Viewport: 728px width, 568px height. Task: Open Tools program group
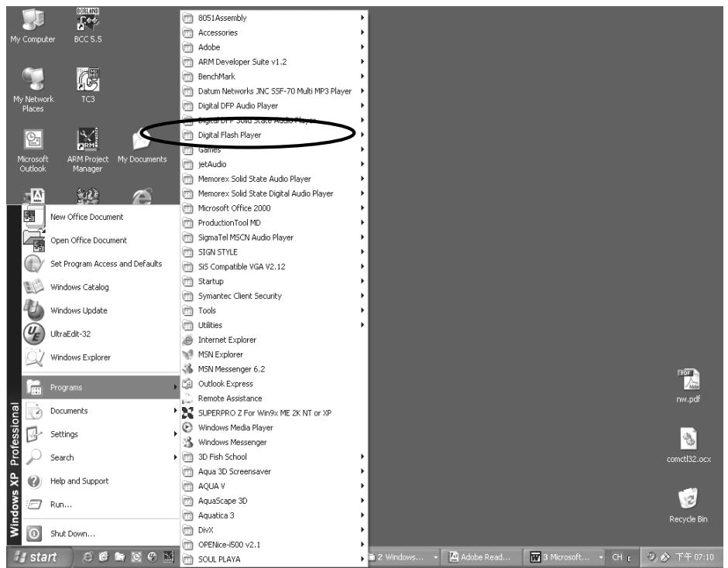tap(274, 311)
